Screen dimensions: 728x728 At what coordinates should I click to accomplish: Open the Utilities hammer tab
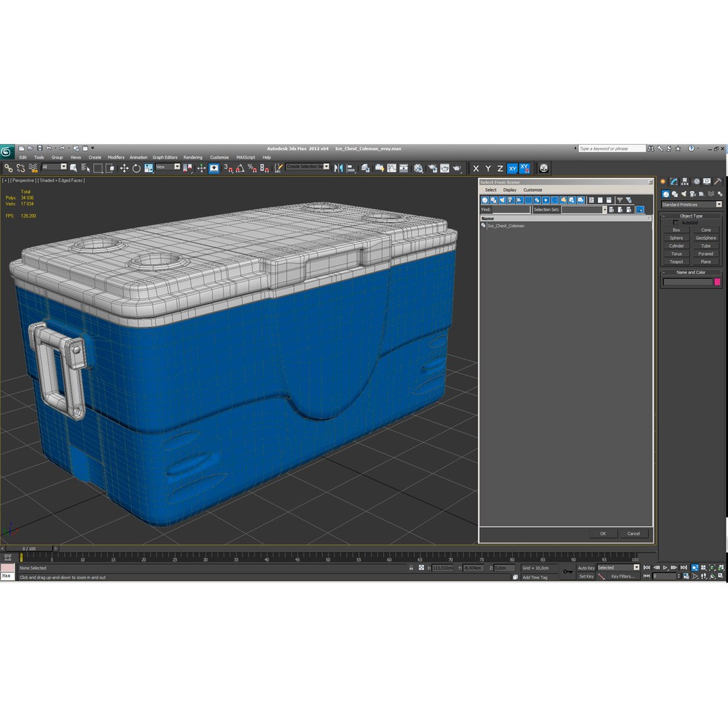point(718,181)
